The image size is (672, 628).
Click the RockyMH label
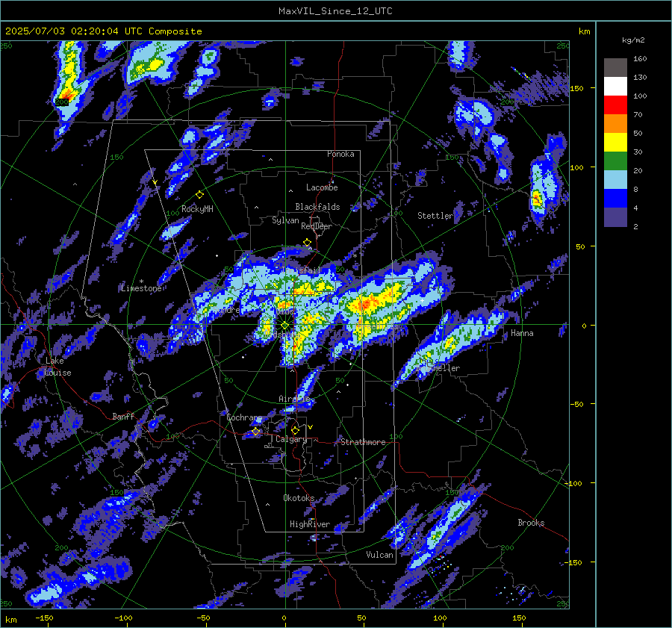[197, 209]
